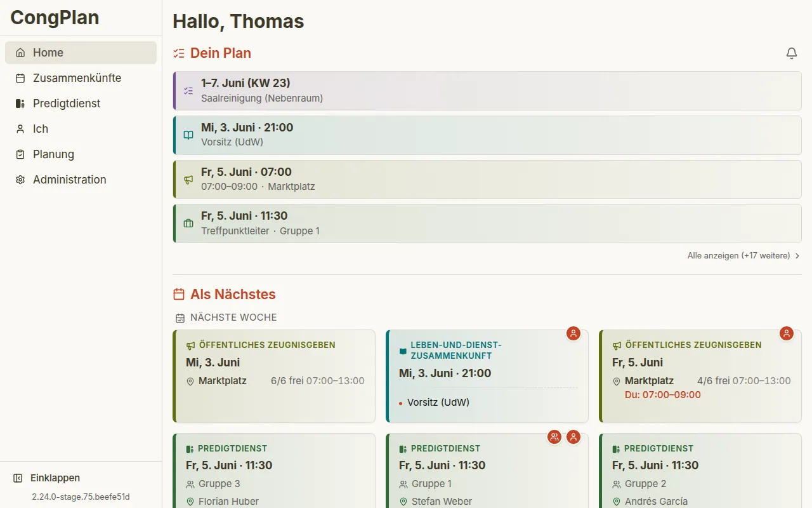Open Predigtdienst in the sidebar

click(x=81, y=104)
